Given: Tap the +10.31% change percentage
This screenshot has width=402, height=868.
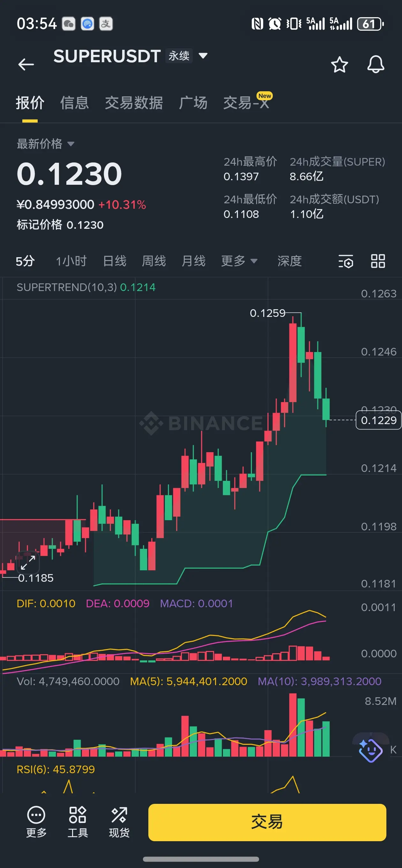Looking at the screenshot, I should tap(122, 205).
